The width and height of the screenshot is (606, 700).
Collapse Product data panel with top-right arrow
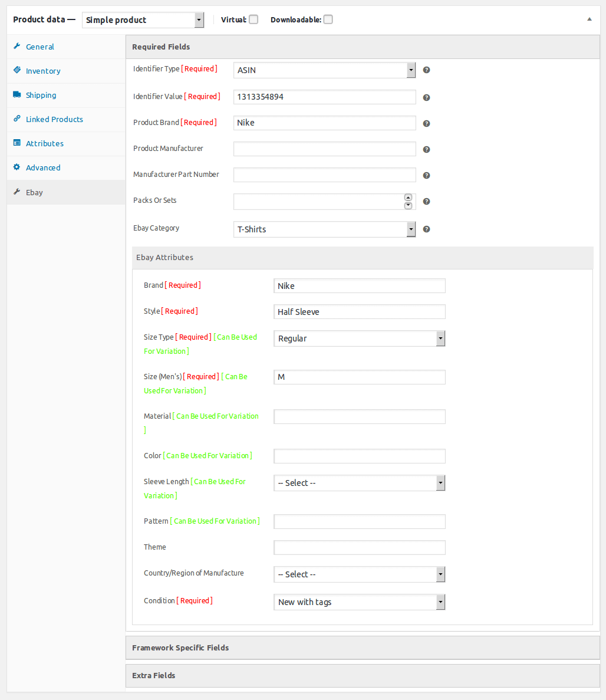click(x=589, y=19)
